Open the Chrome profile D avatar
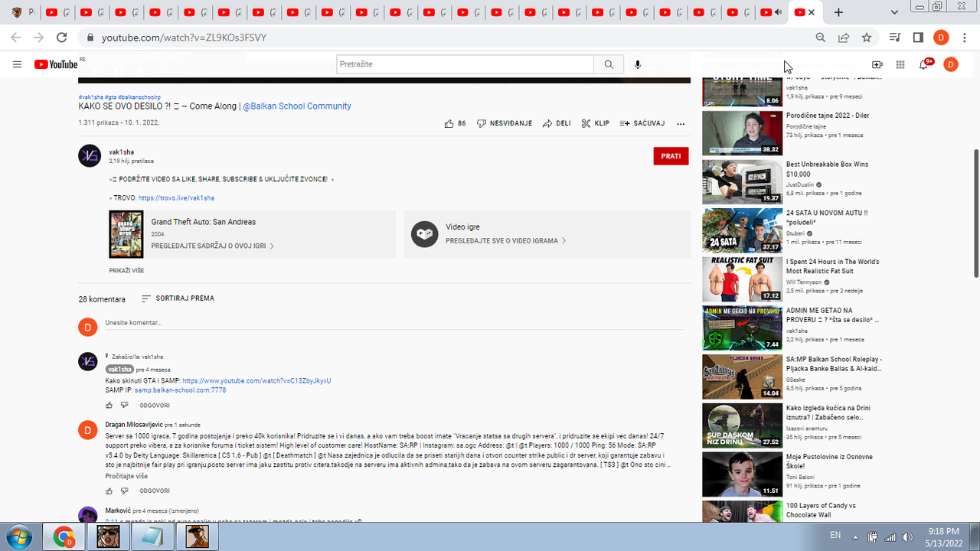 (941, 37)
